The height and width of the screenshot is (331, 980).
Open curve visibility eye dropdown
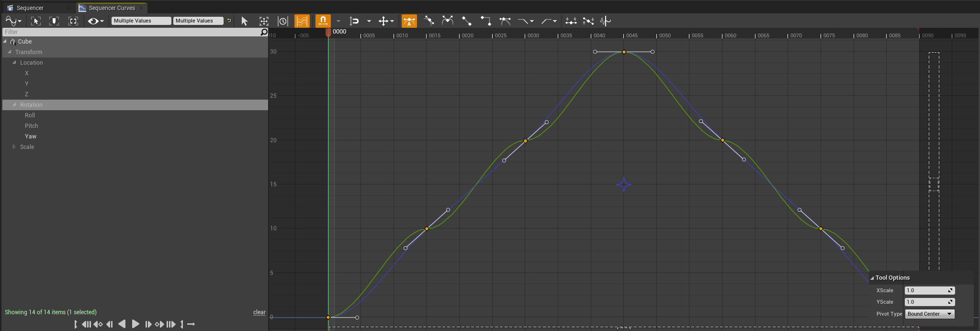tap(95, 21)
